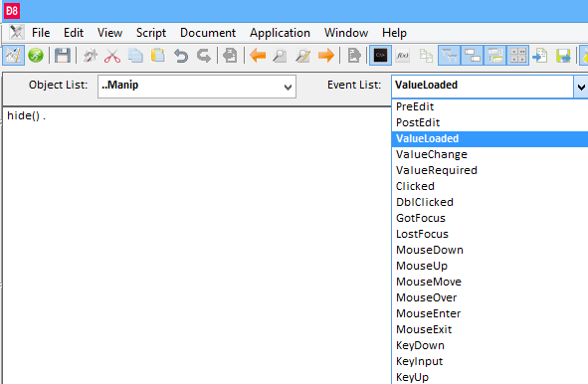Click the magnifier with pencil icon

click(x=302, y=56)
